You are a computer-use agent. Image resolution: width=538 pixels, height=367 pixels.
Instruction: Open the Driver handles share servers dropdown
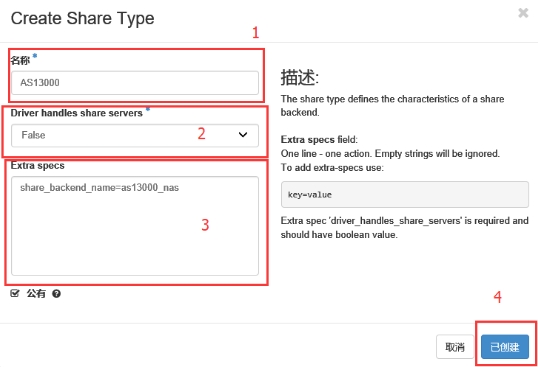(135, 135)
